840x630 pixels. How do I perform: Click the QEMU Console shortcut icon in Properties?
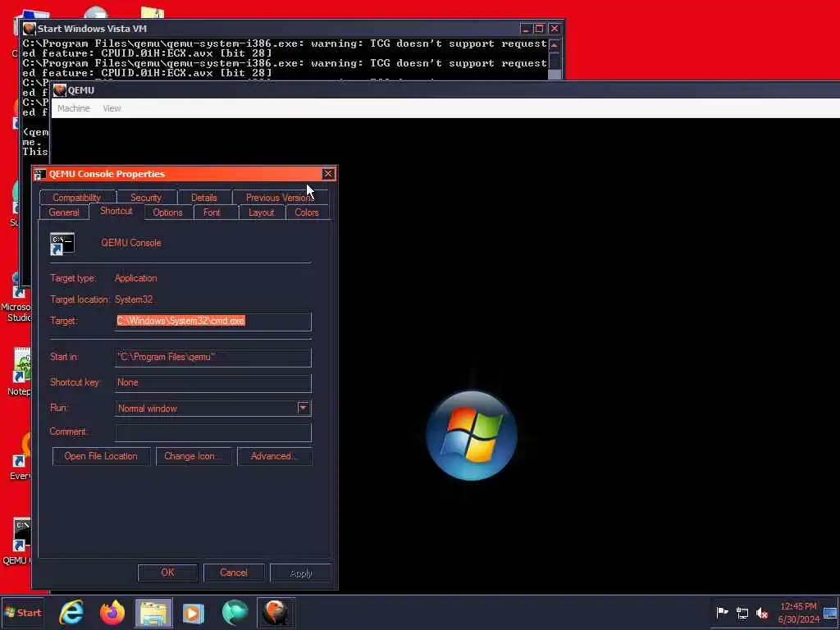pyautogui.click(x=62, y=244)
